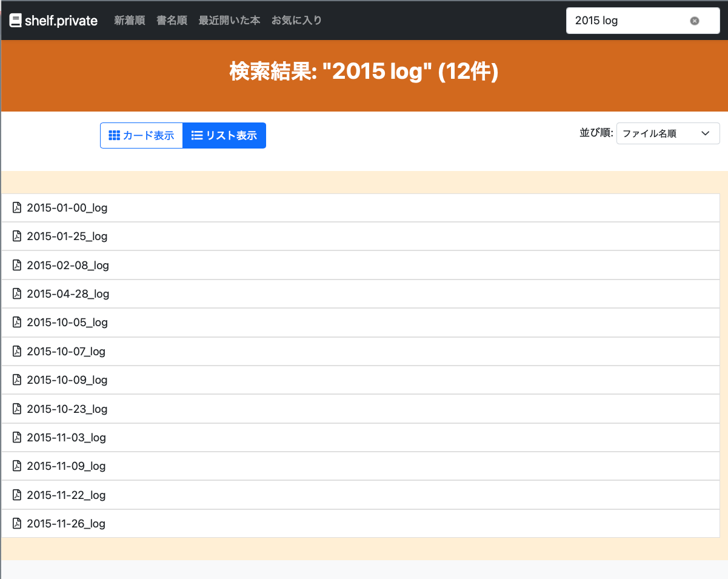Open the file 2015-11-26_log
This screenshot has width=728, height=579.
pyautogui.click(x=360, y=524)
